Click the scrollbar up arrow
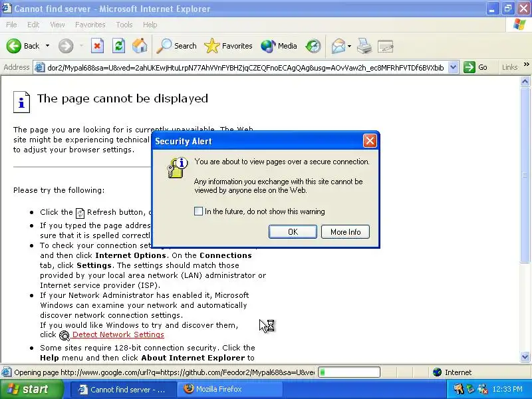Image resolution: width=532 pixels, height=399 pixels. click(x=525, y=82)
